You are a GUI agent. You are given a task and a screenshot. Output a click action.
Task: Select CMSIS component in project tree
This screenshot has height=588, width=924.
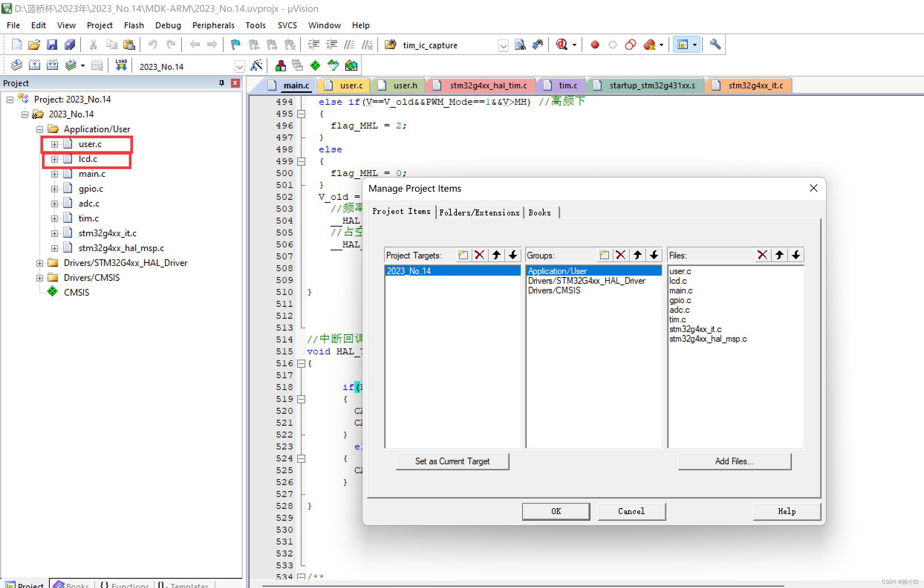(77, 293)
